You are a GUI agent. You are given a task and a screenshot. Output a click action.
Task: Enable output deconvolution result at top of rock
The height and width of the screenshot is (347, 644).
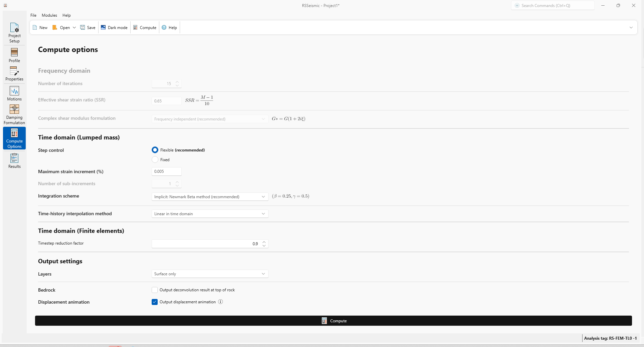coord(155,290)
